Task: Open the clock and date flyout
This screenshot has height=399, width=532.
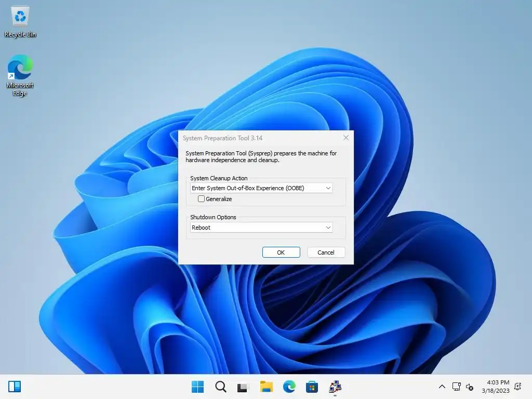Action: [x=495, y=387]
